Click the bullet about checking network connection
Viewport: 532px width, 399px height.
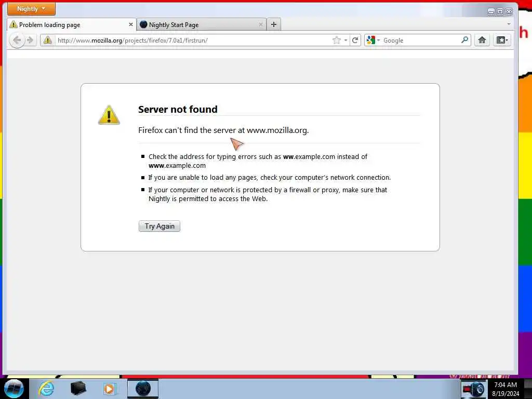click(270, 178)
